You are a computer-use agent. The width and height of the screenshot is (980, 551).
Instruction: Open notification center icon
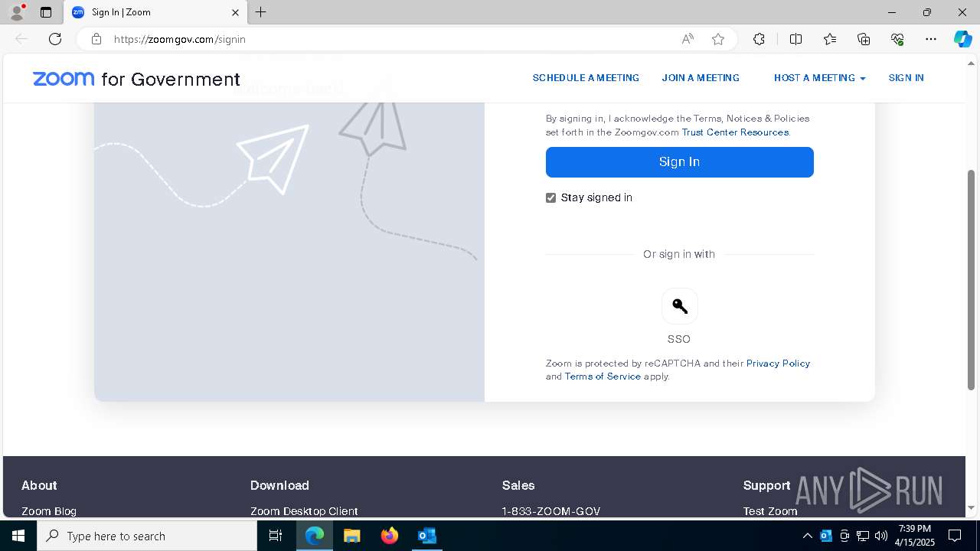[x=955, y=536]
